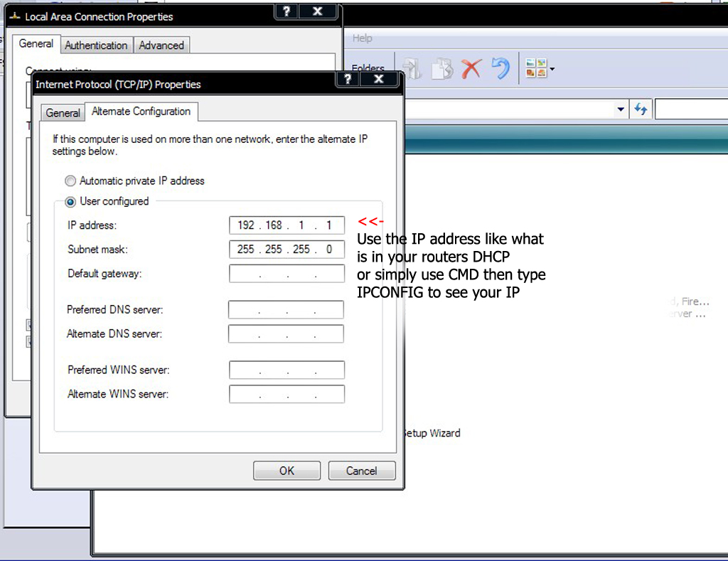728x561 pixels.
Task: Open the Advanced tab in Local Area Connection
Action: [x=161, y=46]
